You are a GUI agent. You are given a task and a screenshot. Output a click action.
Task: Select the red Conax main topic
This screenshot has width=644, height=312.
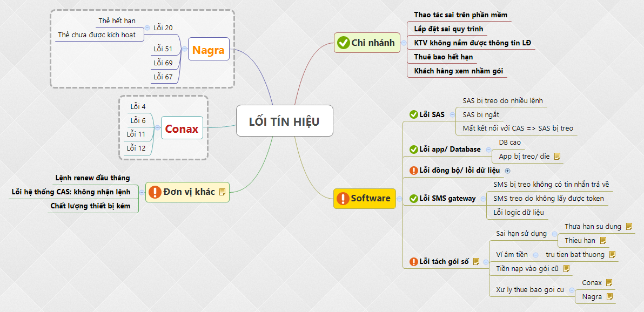coord(182,129)
